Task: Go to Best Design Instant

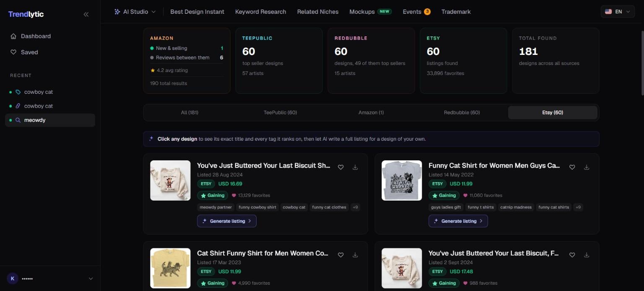Action: coord(197,12)
